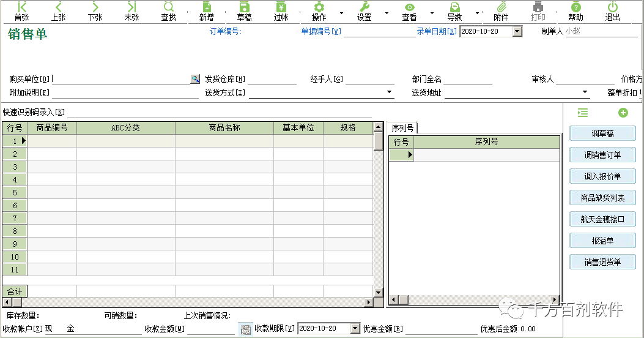Open the 收款期限 date dropdown

[x=355, y=328]
